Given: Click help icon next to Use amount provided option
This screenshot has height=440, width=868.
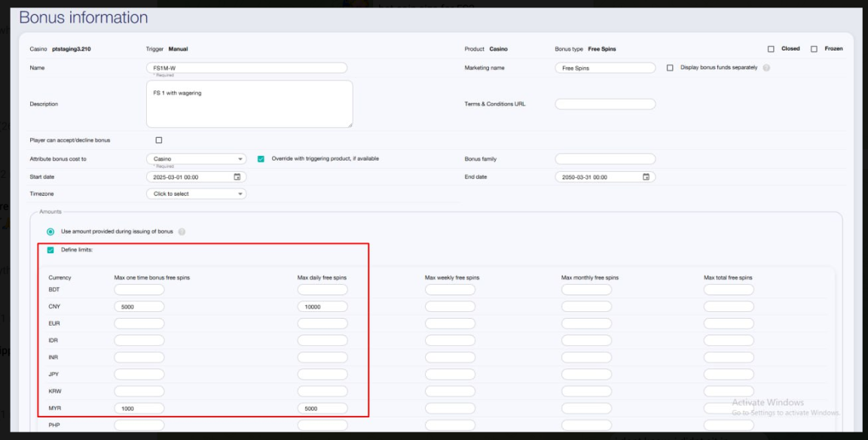Looking at the screenshot, I should tap(182, 232).
